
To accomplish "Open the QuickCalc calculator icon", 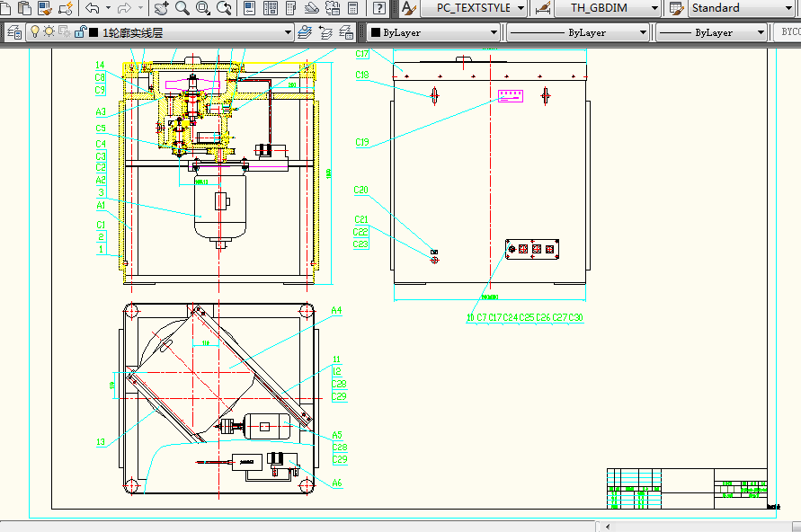I will (x=353, y=8).
